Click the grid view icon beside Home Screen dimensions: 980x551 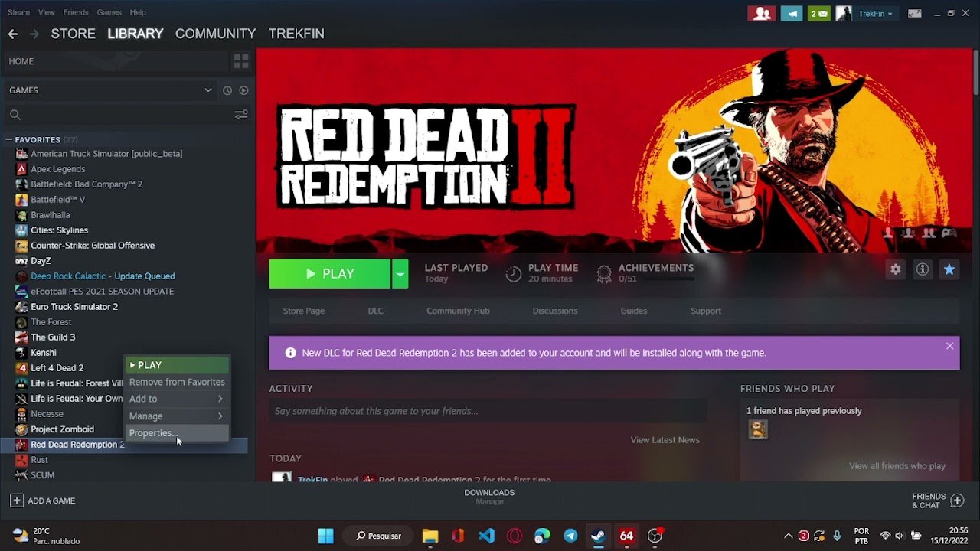point(241,61)
